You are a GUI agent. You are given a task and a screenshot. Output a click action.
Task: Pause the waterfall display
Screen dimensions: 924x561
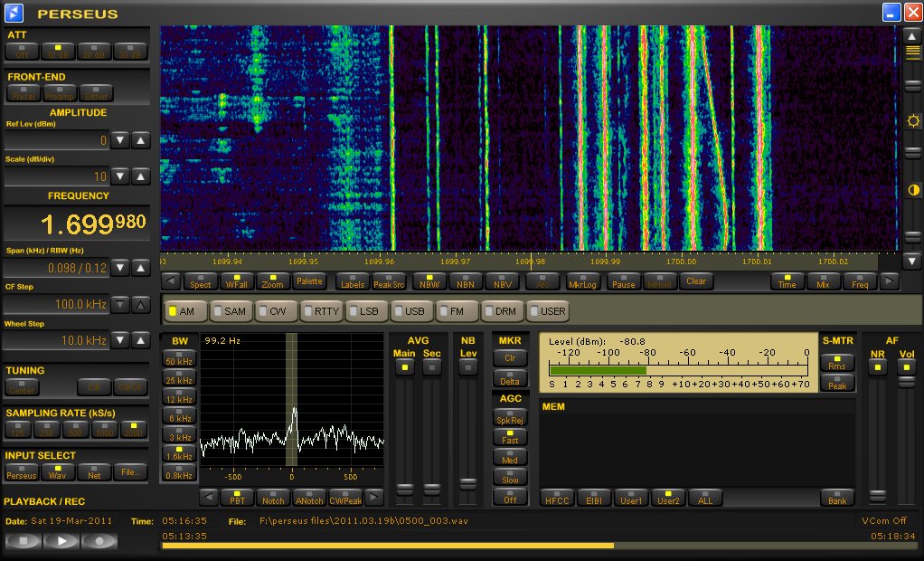click(x=624, y=281)
